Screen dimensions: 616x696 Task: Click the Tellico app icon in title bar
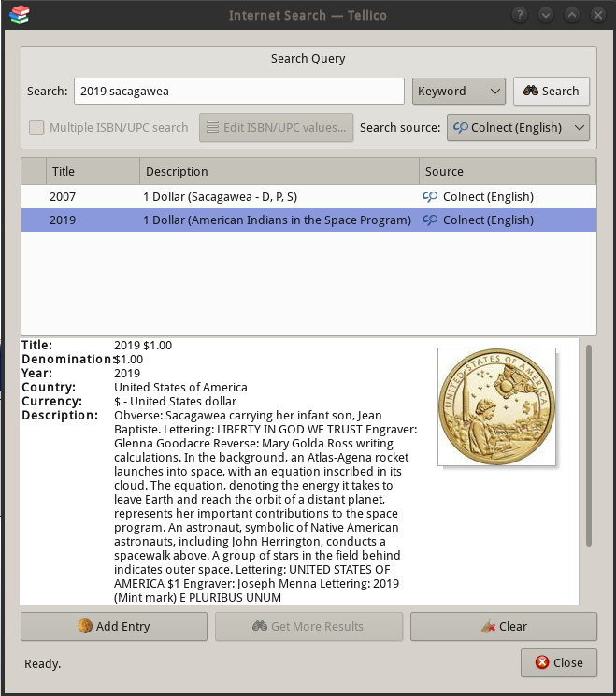tap(18, 15)
